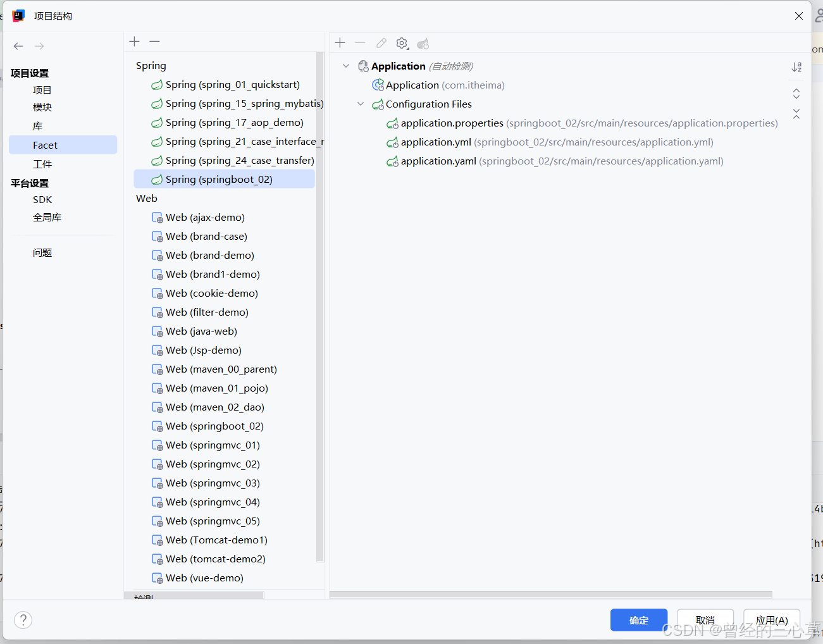
Task: Apply changes with 应用(A) button
Action: [x=772, y=620]
